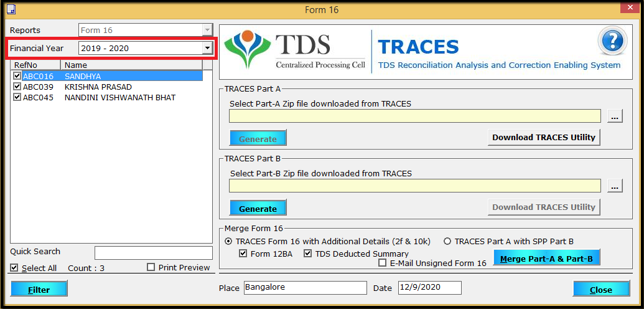Open the Financial Year dropdown
This screenshot has height=309, width=644.
click(x=207, y=49)
